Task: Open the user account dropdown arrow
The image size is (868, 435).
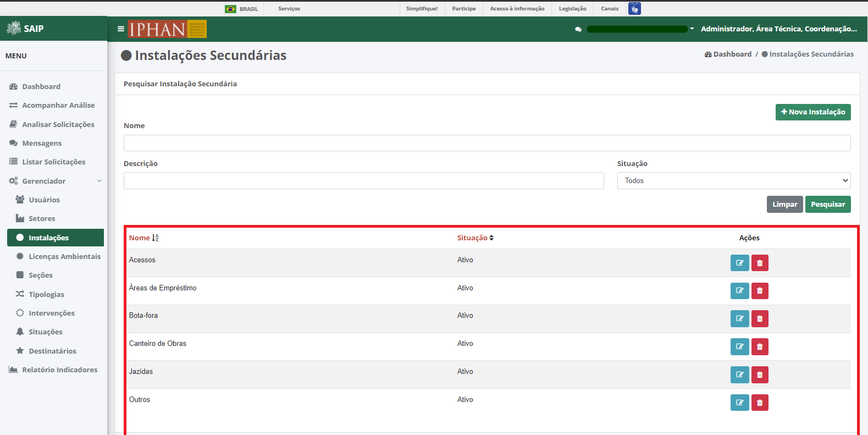Action: pyautogui.click(x=692, y=29)
